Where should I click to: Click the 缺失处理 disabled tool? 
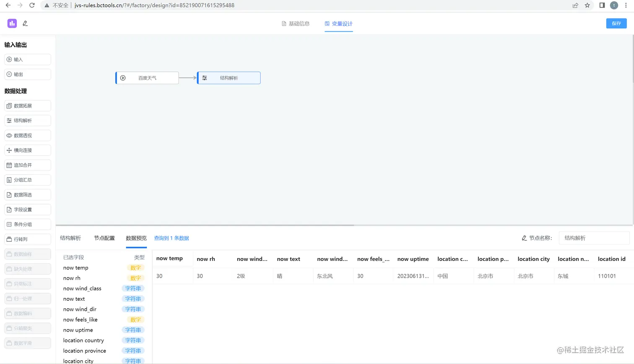28,269
